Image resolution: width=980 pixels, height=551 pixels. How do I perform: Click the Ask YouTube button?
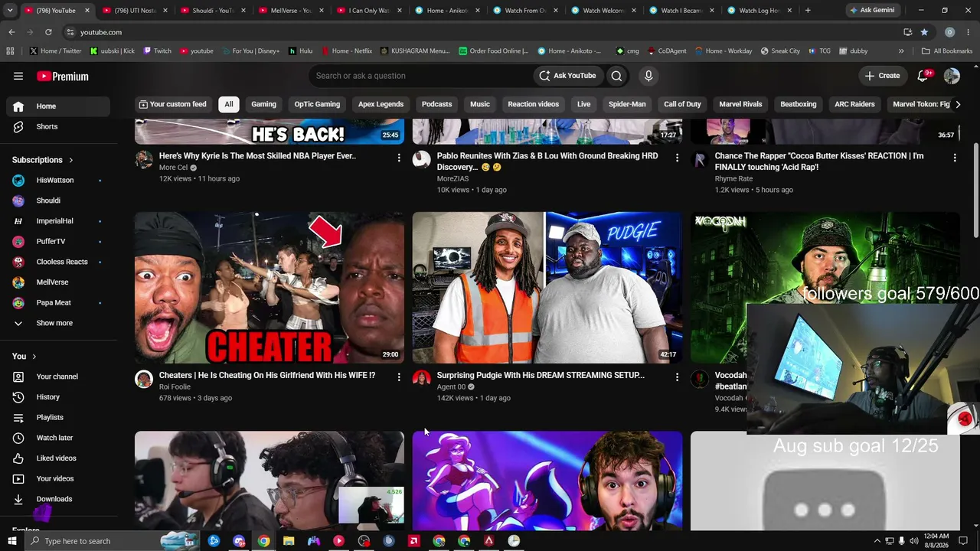568,76
